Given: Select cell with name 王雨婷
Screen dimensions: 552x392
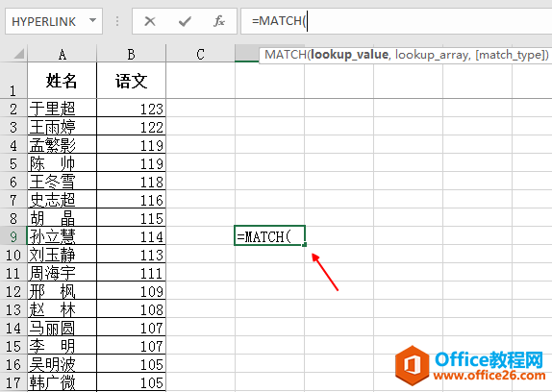Looking at the screenshot, I should pos(62,126).
